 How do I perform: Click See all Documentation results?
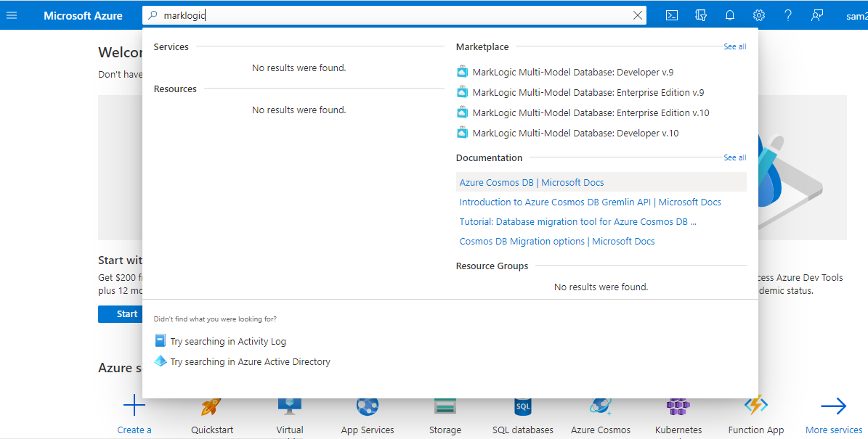(734, 157)
